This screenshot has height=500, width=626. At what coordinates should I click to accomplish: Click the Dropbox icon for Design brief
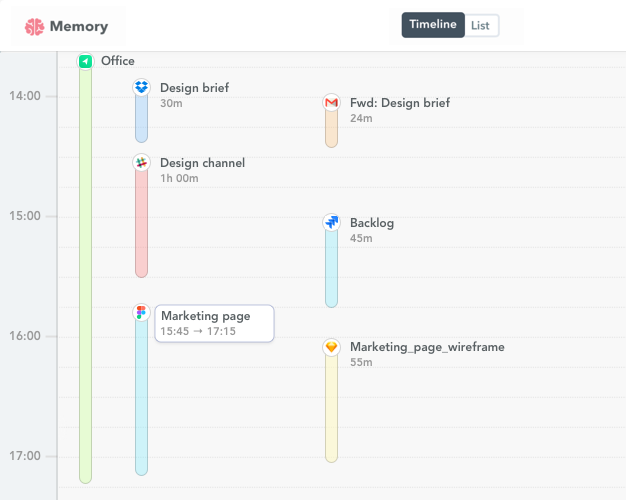click(x=141, y=88)
